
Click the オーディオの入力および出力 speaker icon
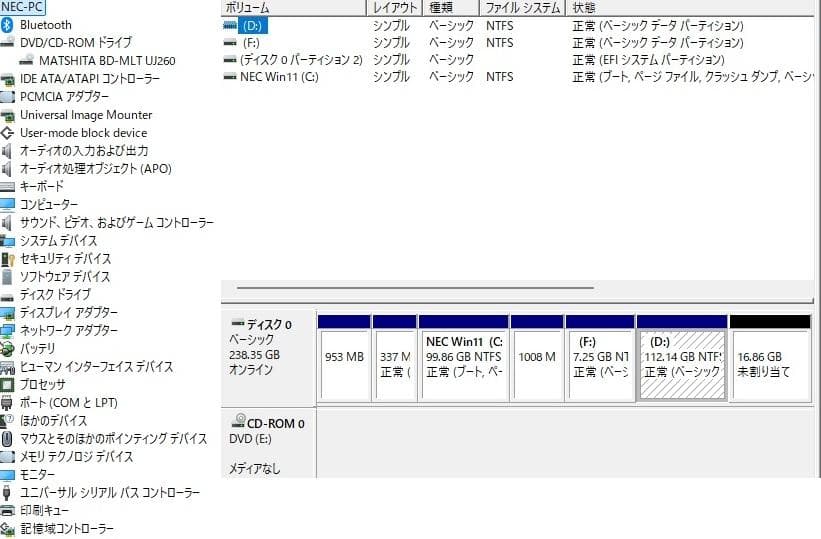tap(6, 151)
